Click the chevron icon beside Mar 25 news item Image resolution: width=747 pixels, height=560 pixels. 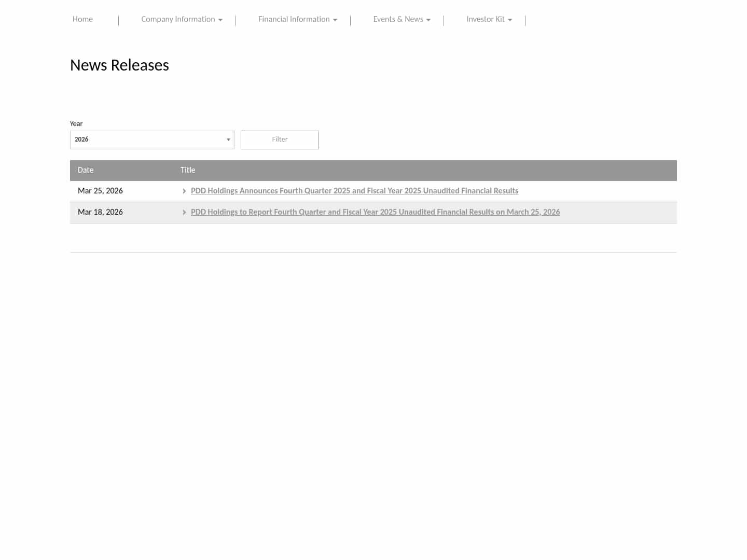point(185,191)
